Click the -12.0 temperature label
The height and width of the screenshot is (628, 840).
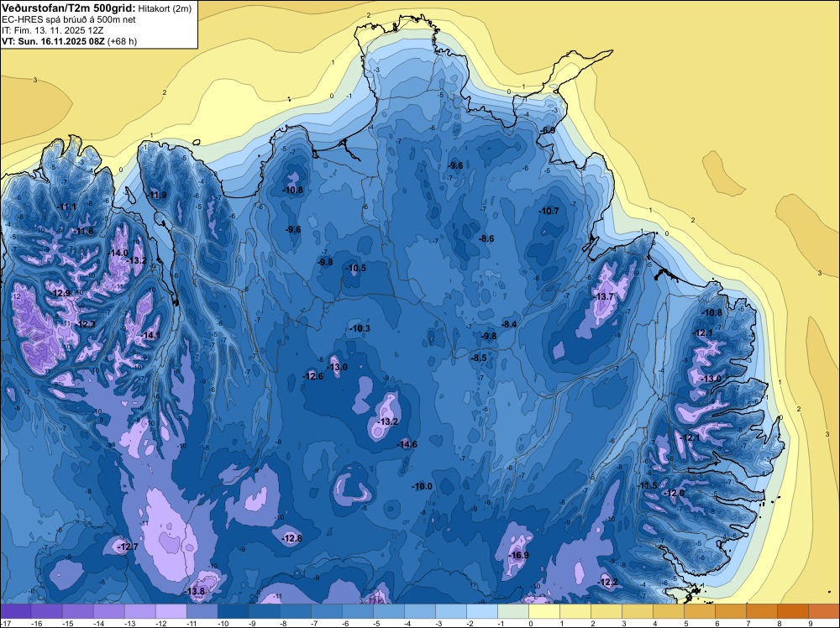tap(674, 493)
